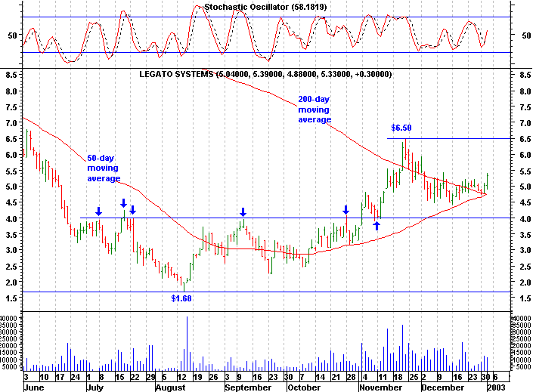The height and width of the screenshot is (392, 533).
Task: Click the 5000 value on right volume axis
Action: [x=523, y=366]
